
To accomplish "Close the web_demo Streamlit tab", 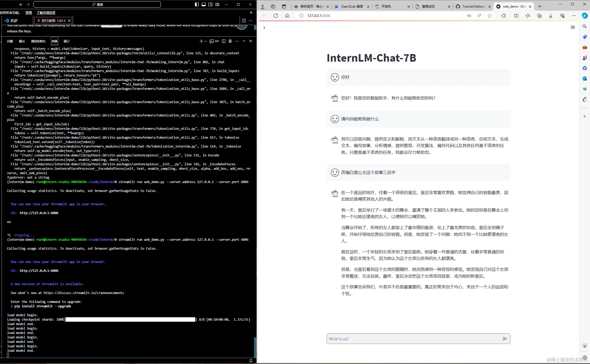I will pos(530,7).
